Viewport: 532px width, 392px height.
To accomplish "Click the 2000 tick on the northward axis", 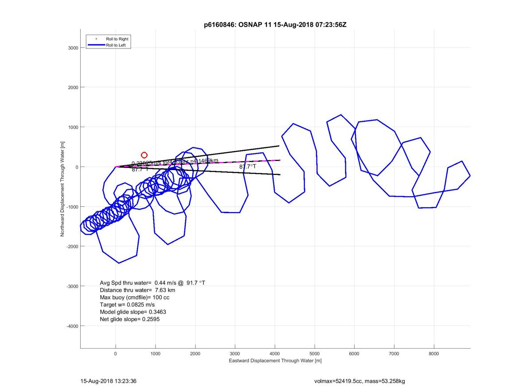I will point(73,87).
